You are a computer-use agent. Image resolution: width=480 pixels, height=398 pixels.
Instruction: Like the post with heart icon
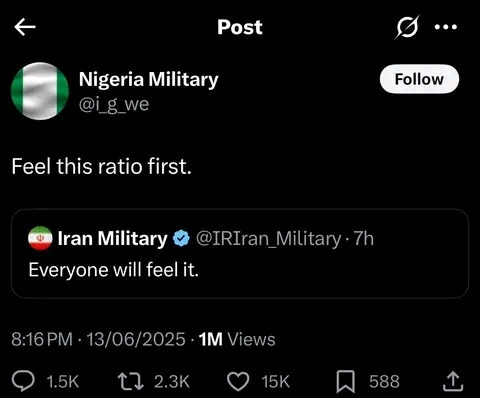[x=238, y=381]
